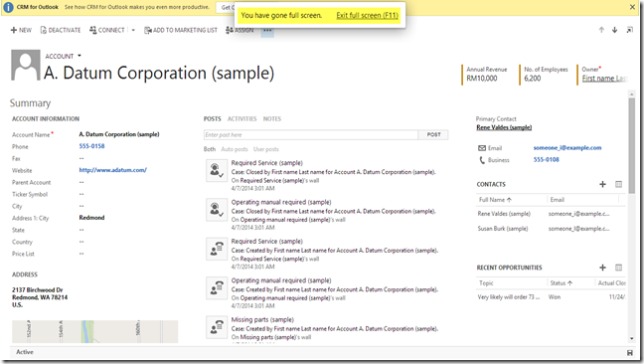Expand the CONNECT dropdown arrow
Viewport: 644px width, 364px height.
click(133, 30)
